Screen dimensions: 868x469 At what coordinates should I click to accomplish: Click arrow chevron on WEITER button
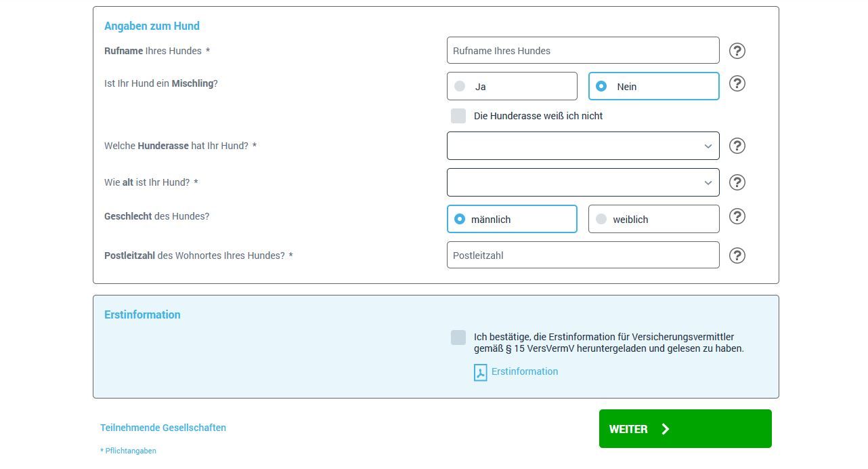point(666,429)
